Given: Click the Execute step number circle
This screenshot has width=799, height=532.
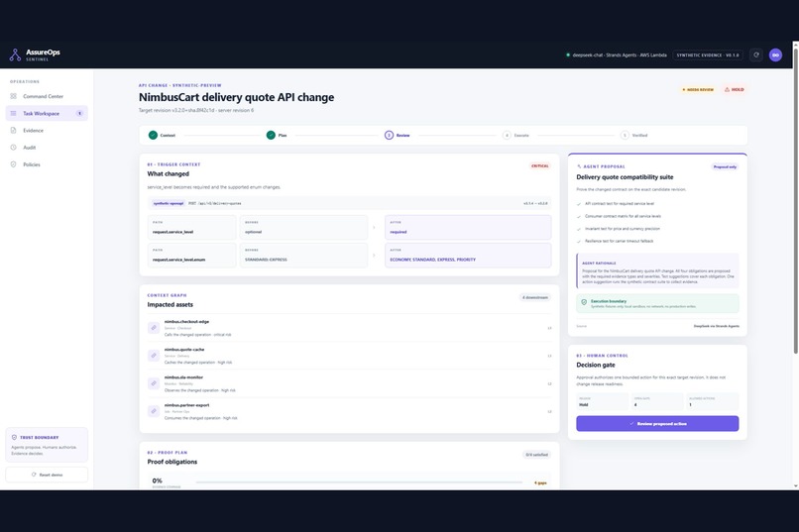Looking at the screenshot, I should (x=507, y=135).
